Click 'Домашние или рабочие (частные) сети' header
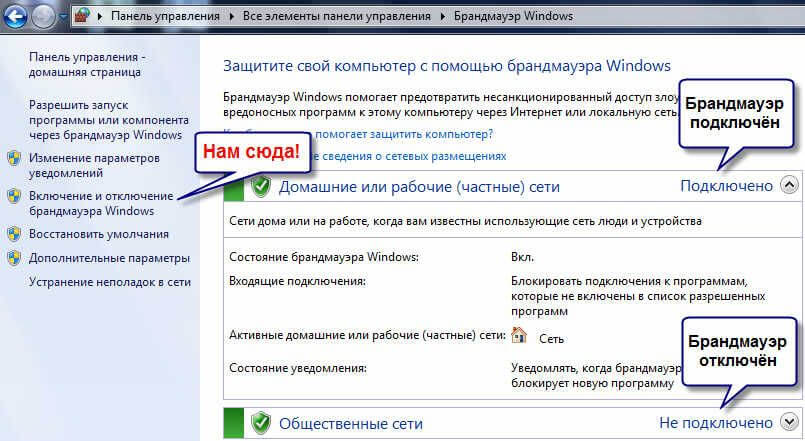Viewport: 805px width, 441px height. click(419, 187)
